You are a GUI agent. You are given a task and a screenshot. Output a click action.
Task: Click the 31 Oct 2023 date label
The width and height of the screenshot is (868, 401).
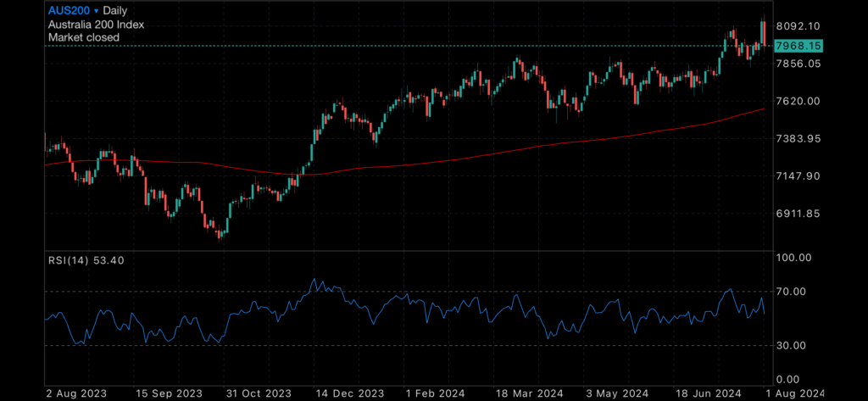[x=259, y=393]
